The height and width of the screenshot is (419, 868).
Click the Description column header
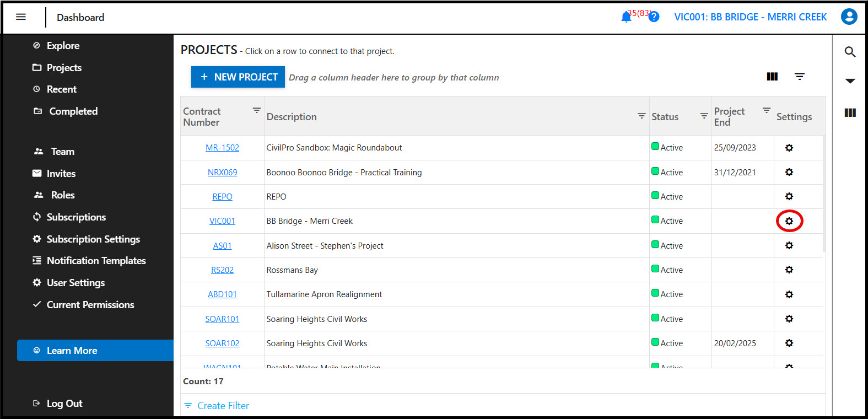coord(292,117)
